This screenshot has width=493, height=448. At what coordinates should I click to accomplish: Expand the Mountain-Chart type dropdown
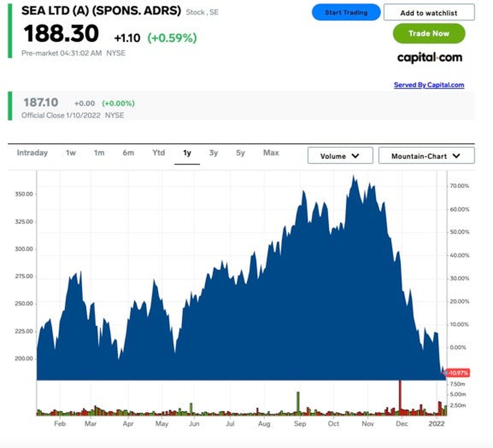click(426, 156)
